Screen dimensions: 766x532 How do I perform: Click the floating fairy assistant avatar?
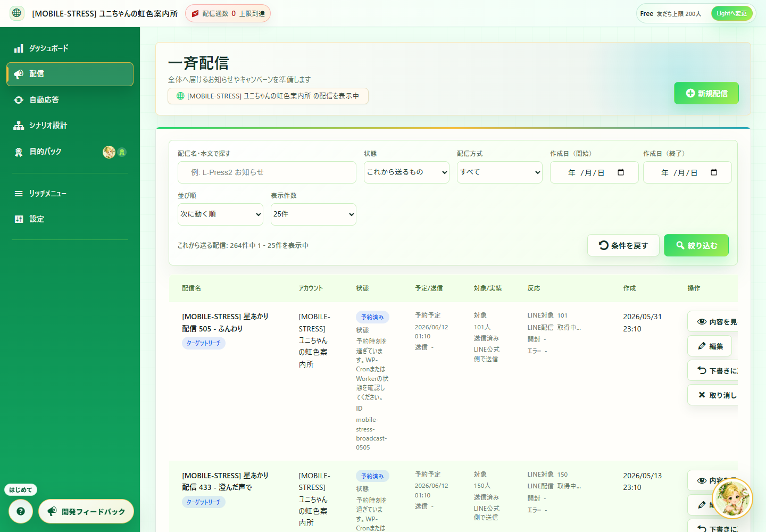[x=732, y=498]
